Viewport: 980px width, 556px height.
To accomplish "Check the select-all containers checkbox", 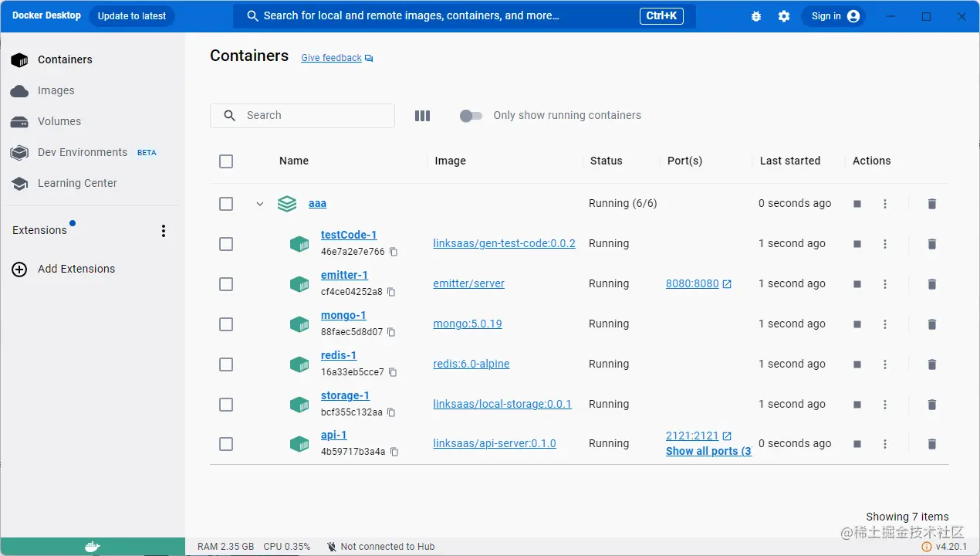I will [226, 161].
